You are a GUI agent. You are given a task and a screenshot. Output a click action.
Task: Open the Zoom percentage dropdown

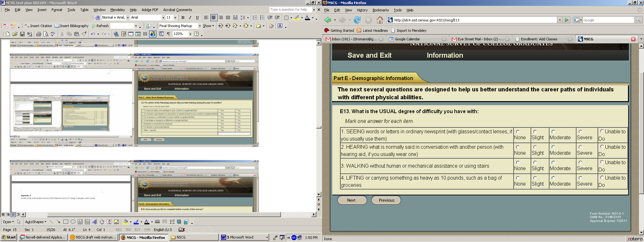coord(190,34)
